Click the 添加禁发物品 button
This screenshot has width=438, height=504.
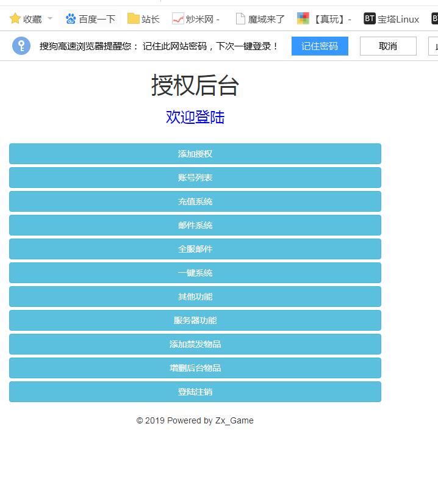[195, 344]
